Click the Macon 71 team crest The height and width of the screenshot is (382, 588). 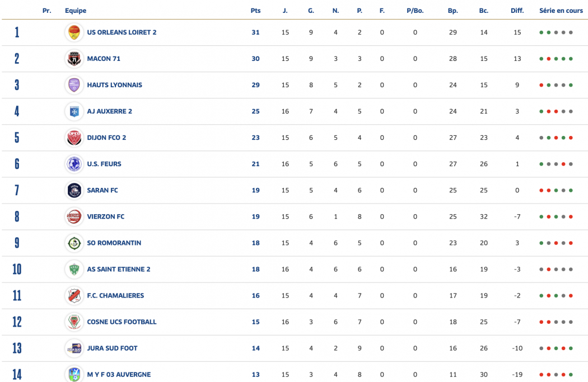click(x=74, y=59)
